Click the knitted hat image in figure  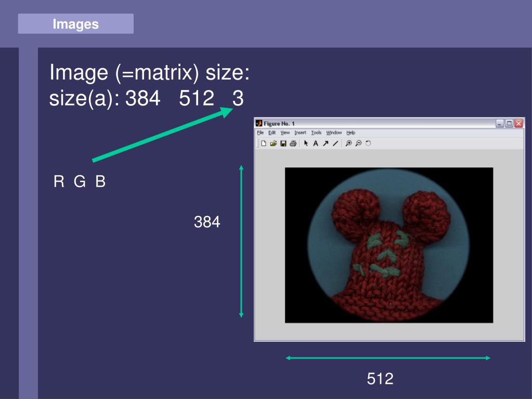[389, 245]
